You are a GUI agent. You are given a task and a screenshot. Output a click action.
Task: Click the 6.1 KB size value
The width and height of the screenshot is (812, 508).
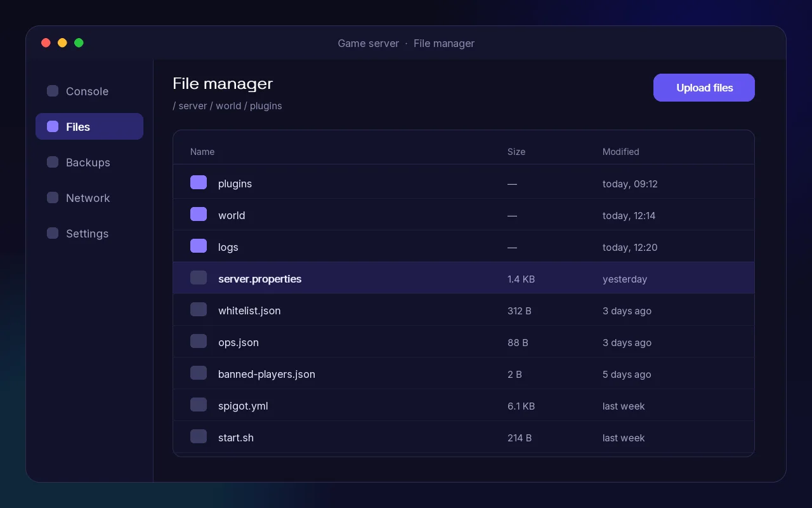(521, 406)
